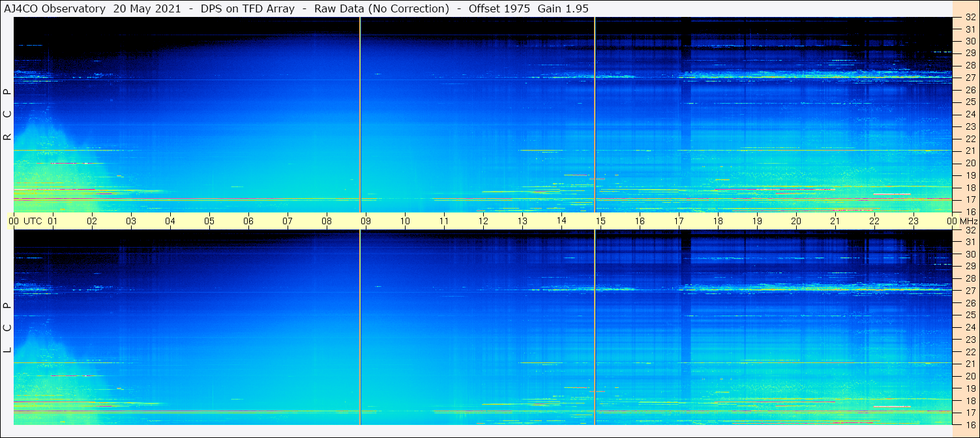Select hour 22 on the time axis
This screenshot has width=980, height=438.
(x=874, y=221)
